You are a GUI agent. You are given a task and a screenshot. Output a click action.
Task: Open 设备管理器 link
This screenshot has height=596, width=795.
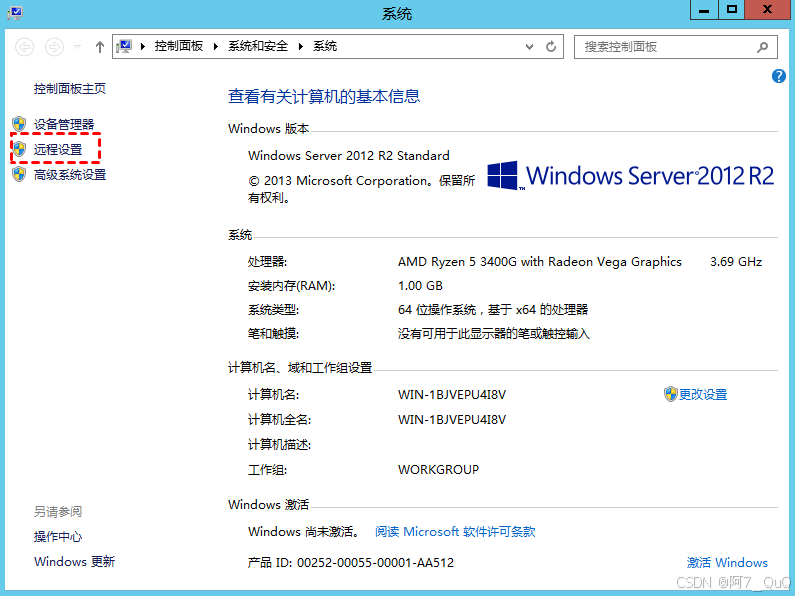pos(64,125)
